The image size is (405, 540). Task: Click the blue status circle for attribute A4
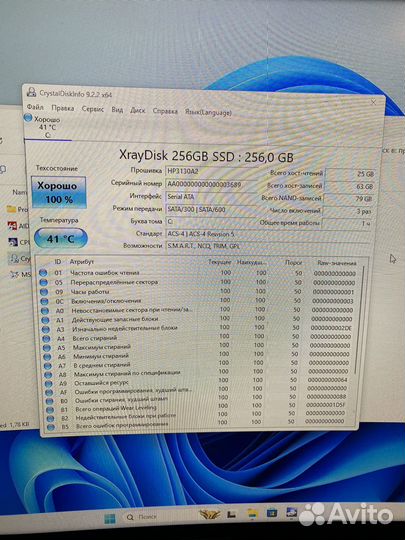pyautogui.click(x=46, y=339)
